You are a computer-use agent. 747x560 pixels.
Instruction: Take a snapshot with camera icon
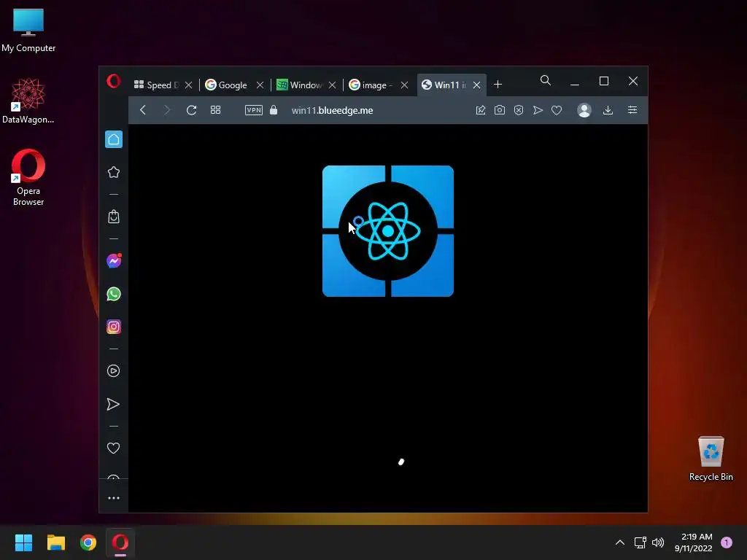pyautogui.click(x=499, y=110)
